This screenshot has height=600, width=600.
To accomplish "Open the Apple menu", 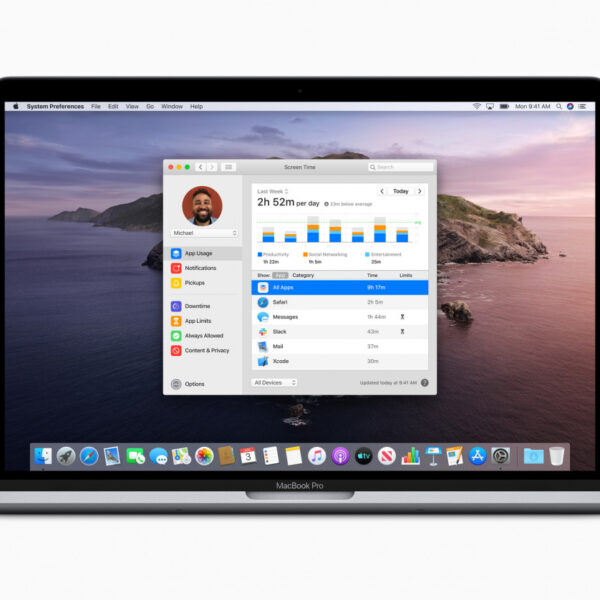I will tap(16, 106).
